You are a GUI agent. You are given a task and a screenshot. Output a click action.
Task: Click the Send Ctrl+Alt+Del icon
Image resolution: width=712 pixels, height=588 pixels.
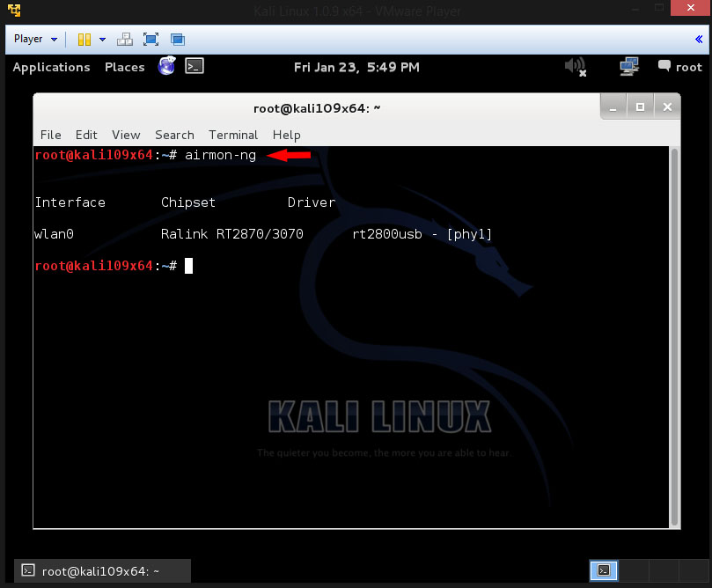pyautogui.click(x=124, y=40)
